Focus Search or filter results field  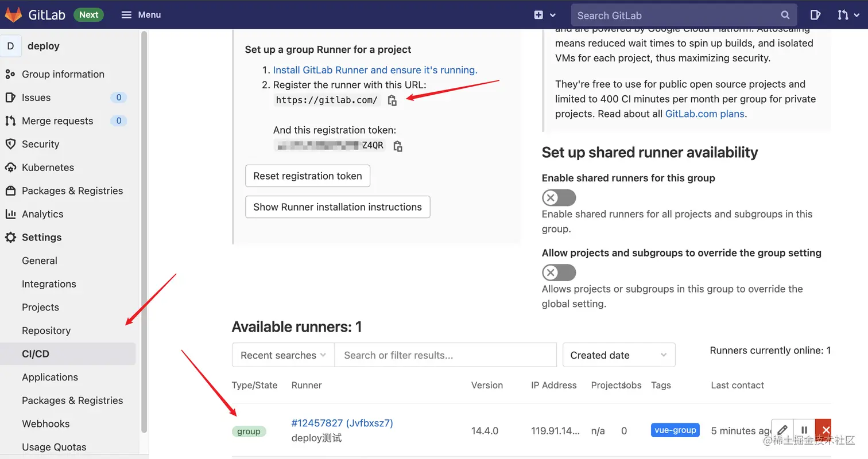pyautogui.click(x=445, y=355)
